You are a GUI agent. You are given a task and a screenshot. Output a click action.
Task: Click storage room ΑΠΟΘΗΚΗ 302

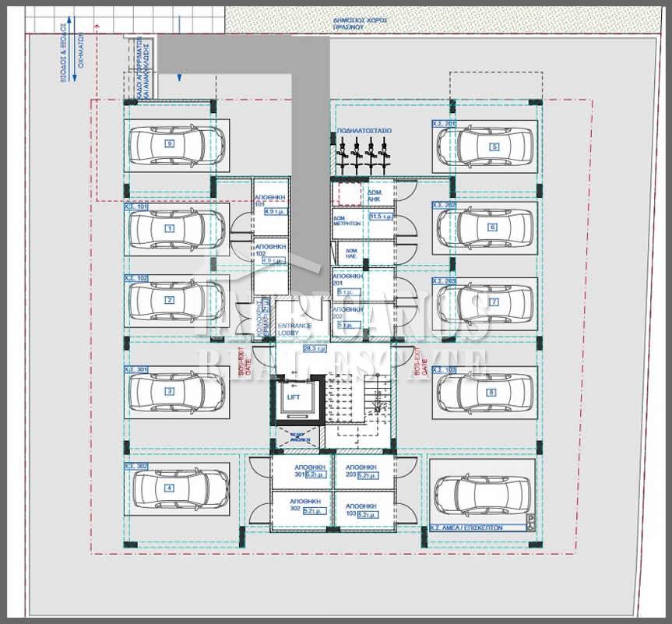coord(301,507)
